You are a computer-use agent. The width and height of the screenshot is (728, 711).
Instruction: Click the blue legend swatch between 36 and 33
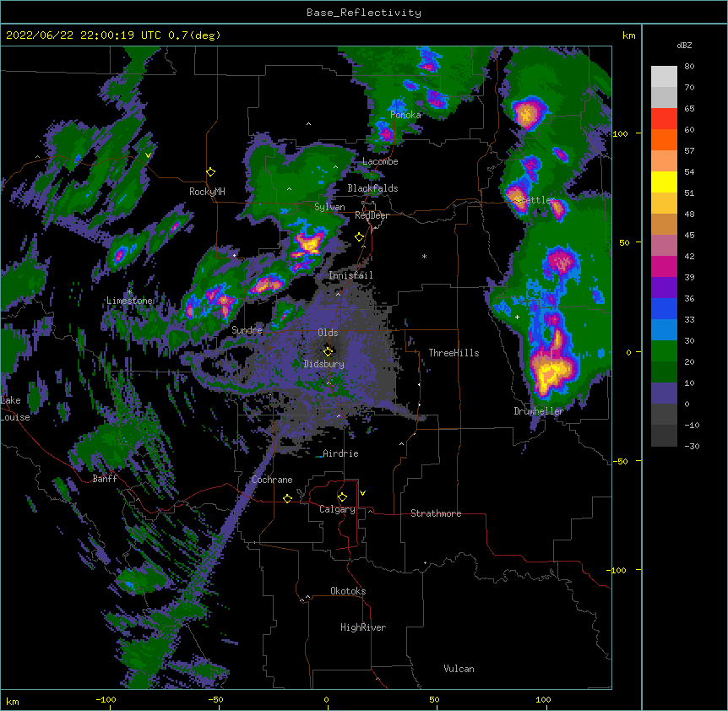click(664, 308)
